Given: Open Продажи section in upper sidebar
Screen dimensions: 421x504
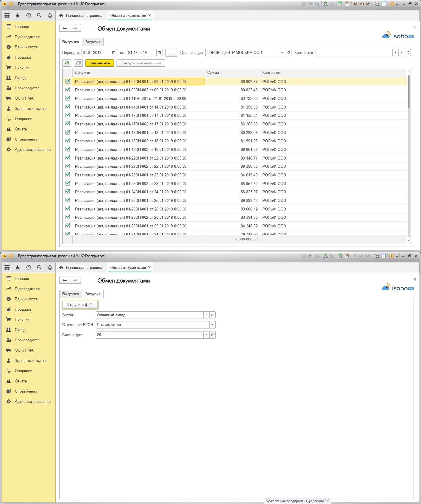Looking at the screenshot, I should 23,57.
